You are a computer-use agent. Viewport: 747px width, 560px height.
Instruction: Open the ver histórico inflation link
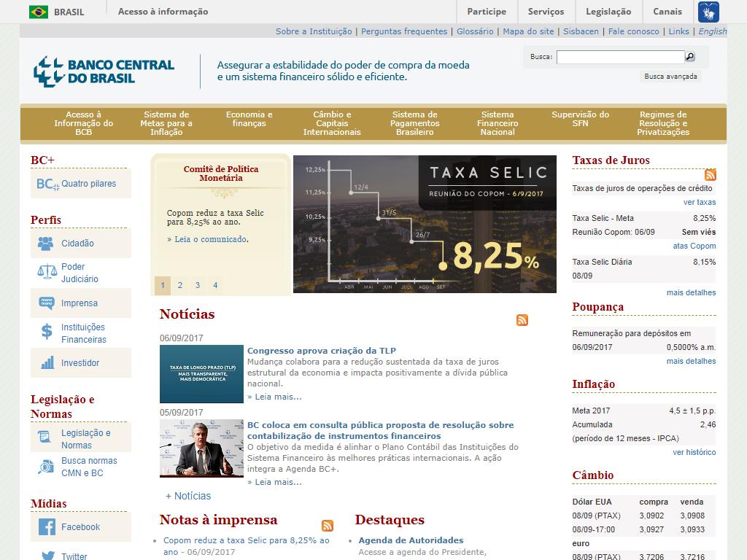[694, 452]
